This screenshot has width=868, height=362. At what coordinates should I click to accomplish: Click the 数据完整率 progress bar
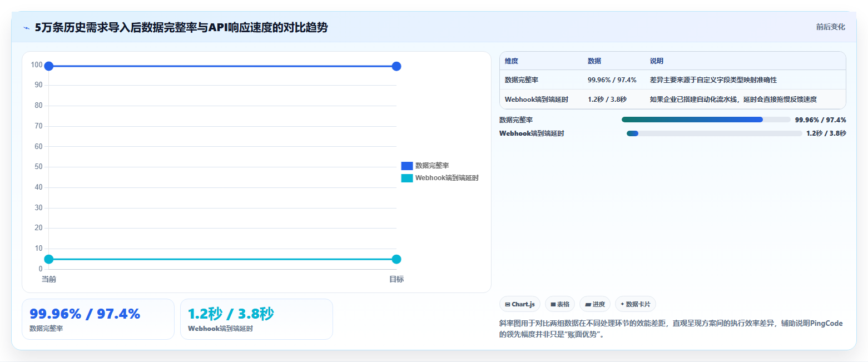point(706,120)
